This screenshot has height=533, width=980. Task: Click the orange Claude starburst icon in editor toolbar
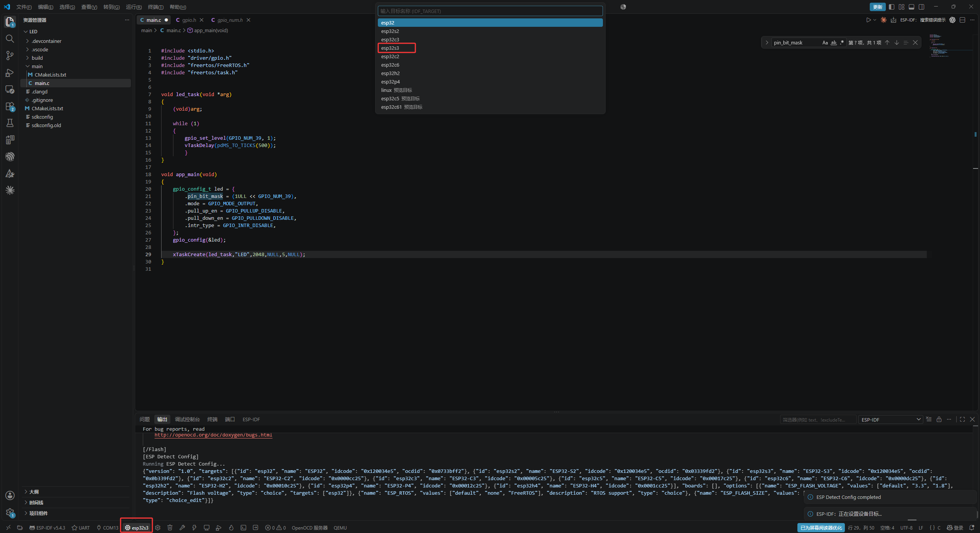tap(884, 20)
